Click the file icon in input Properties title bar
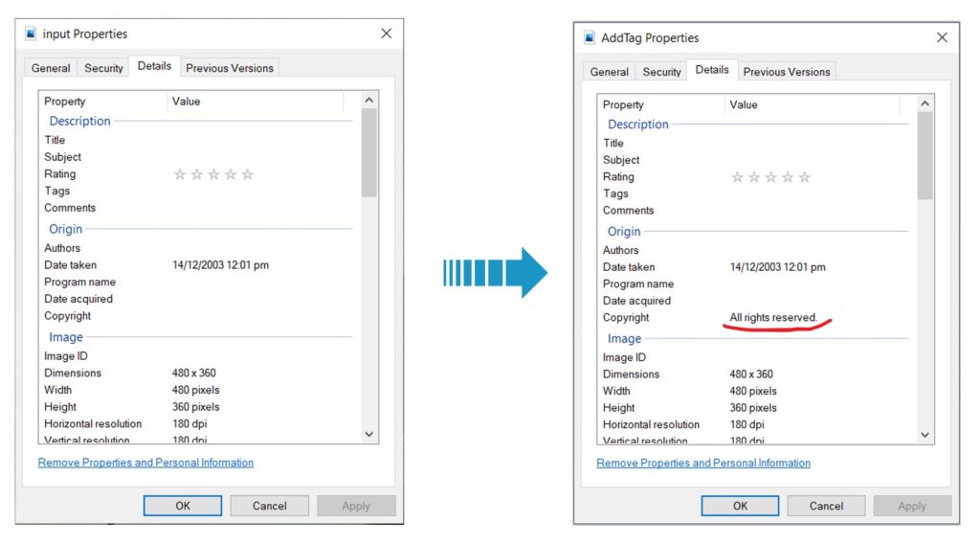Screen dimensions: 980x545 click(31, 34)
